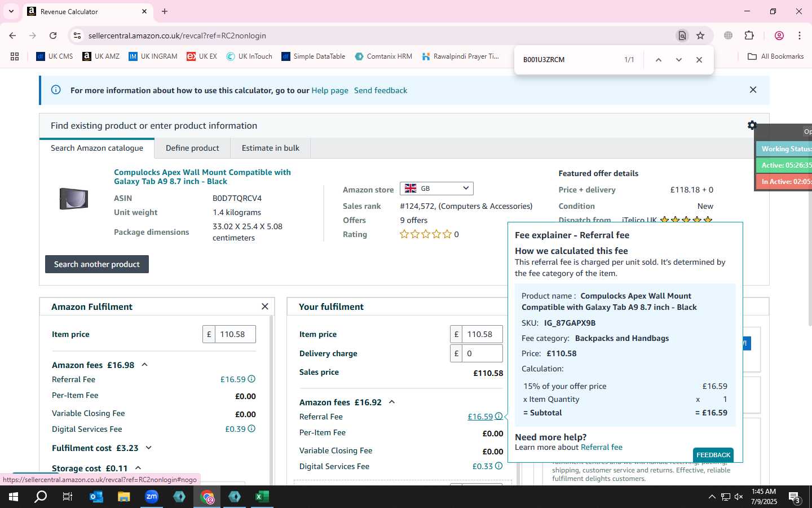The width and height of the screenshot is (812, 508).
Task: Click the FEEDBACK button
Action: click(x=713, y=455)
